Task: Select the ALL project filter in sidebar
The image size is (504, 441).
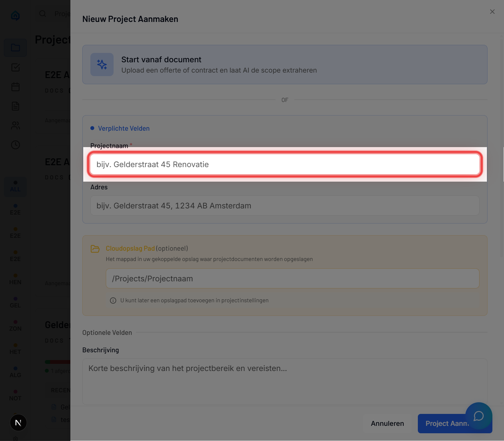Action: 15,186
